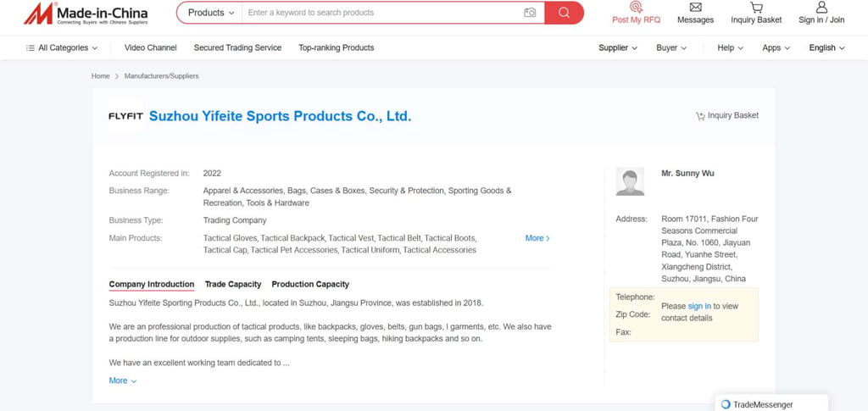Expand All Categories menu
The image size is (868, 411).
62,48
